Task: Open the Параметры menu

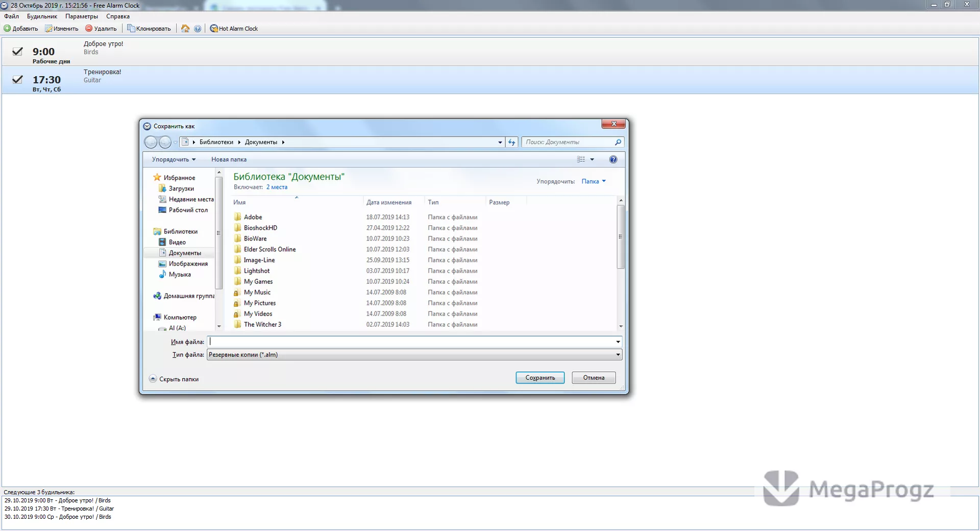Action: (82, 16)
